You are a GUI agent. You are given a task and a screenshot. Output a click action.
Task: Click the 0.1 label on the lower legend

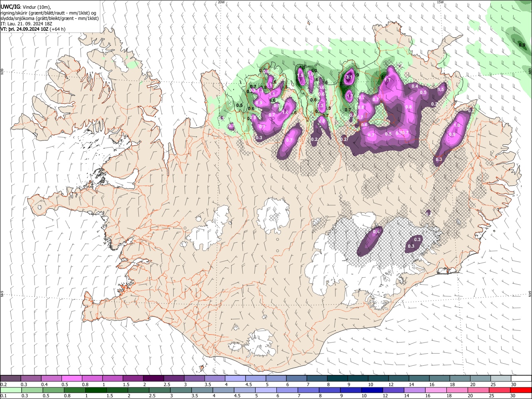coord(3,396)
